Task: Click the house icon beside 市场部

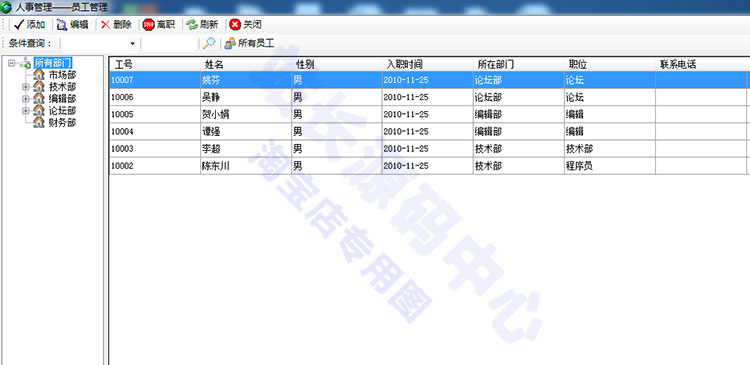Action: pos(39,75)
